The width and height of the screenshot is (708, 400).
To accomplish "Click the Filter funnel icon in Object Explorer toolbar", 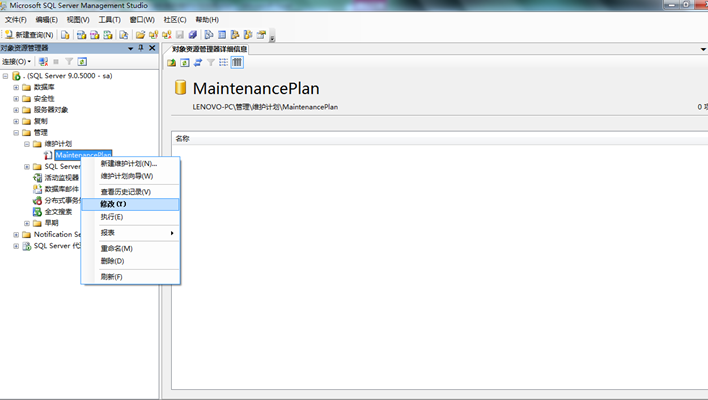I will point(69,61).
